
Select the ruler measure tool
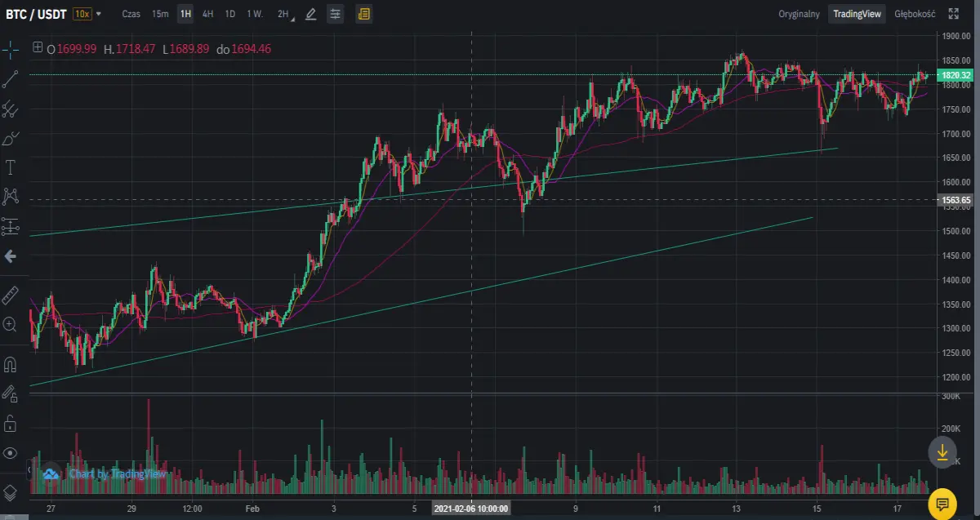point(11,294)
